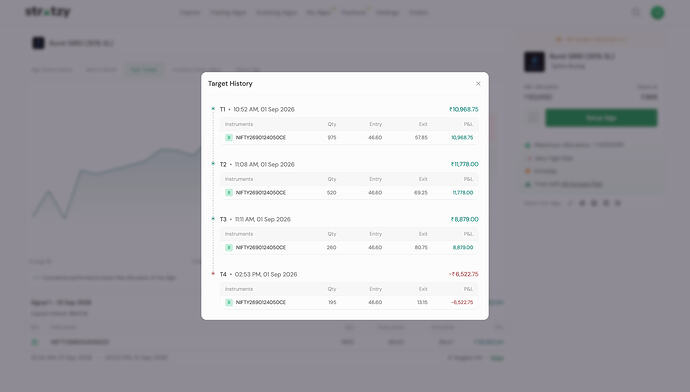Click exit price 13.15 in T4 table
Screen dimensions: 690x392
pyautogui.click(x=422, y=303)
